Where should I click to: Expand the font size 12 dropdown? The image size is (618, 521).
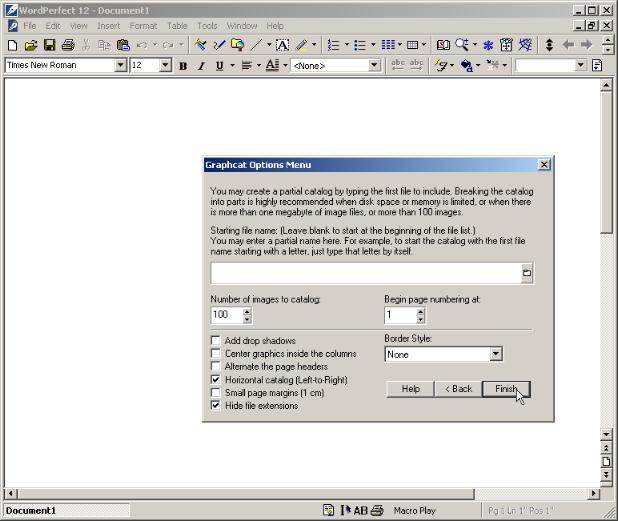pyautogui.click(x=166, y=65)
